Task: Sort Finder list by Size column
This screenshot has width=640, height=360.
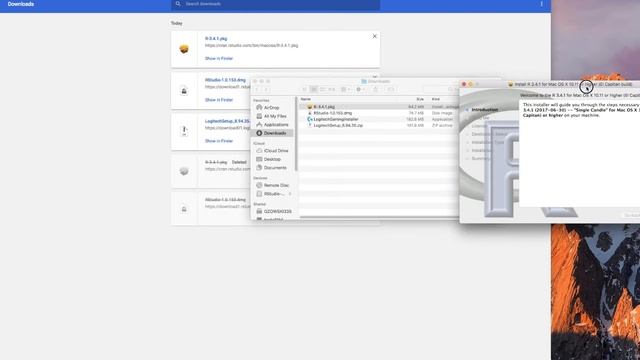Action: (x=420, y=99)
